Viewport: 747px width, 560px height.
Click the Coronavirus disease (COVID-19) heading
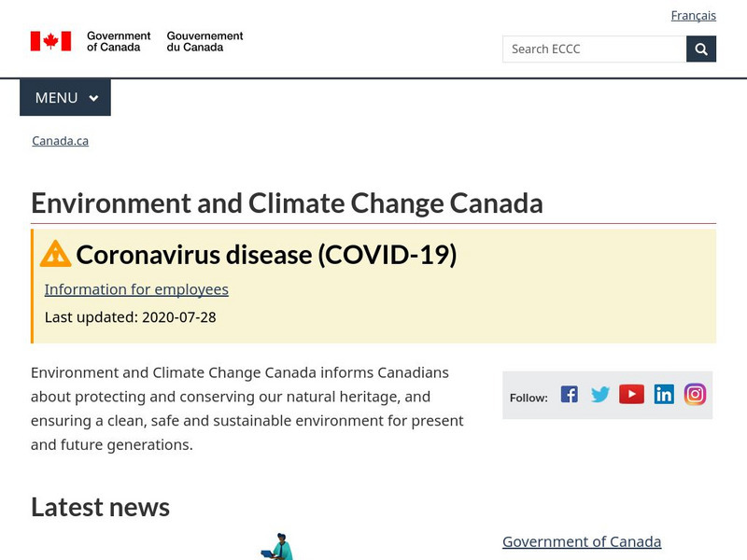(x=266, y=254)
